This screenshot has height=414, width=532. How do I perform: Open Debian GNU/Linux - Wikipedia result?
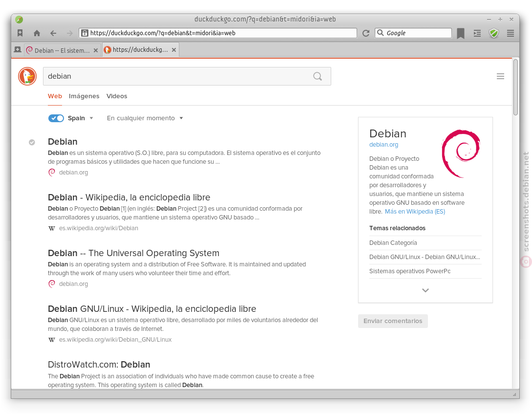point(152,309)
